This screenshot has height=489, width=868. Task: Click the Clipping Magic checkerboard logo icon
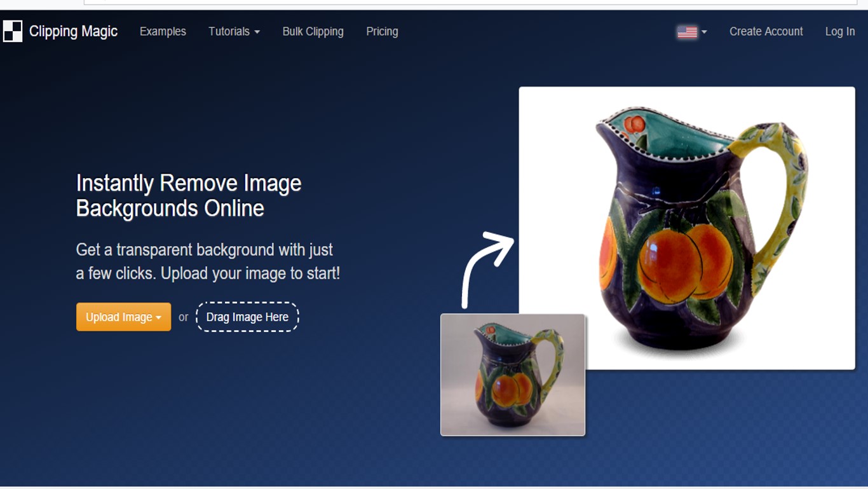coord(13,31)
